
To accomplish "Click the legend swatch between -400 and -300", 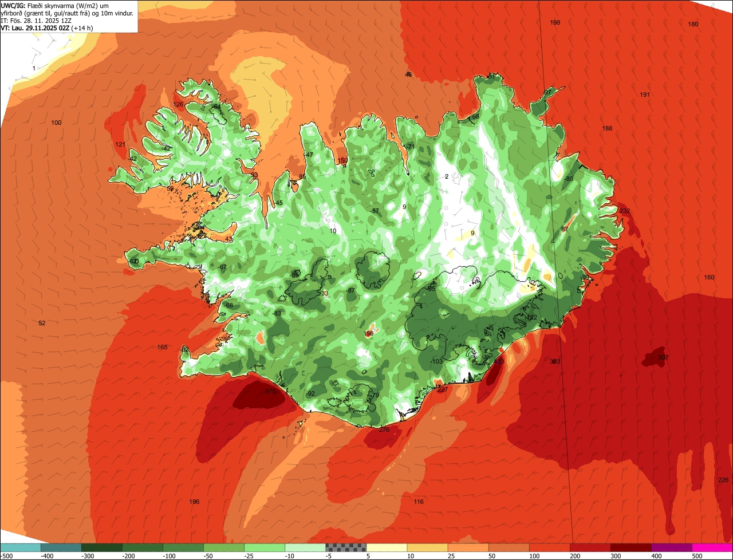I will [61, 547].
